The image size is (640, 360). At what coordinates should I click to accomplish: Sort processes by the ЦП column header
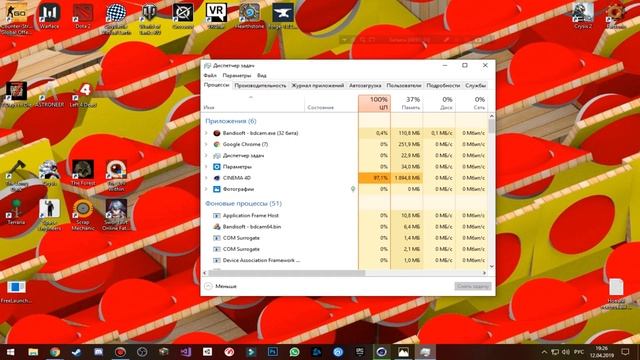pos(374,103)
